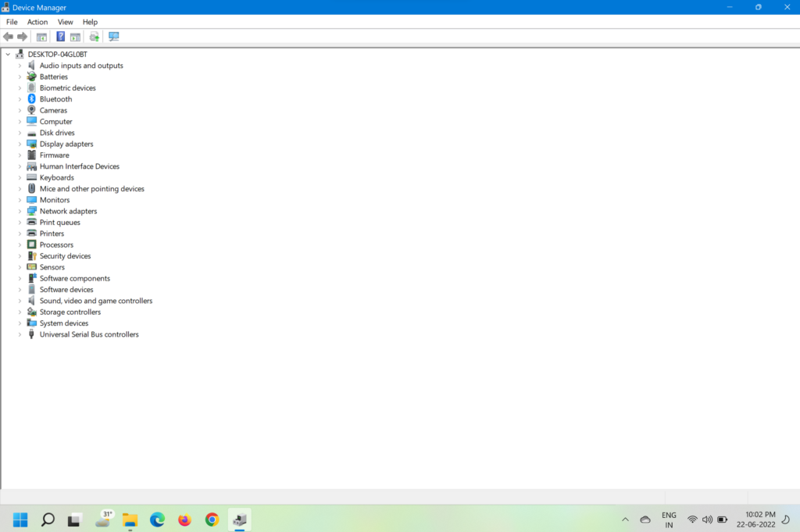This screenshot has width=800, height=532.
Task: Open Google Chrome from the taskbar
Action: [x=212, y=520]
